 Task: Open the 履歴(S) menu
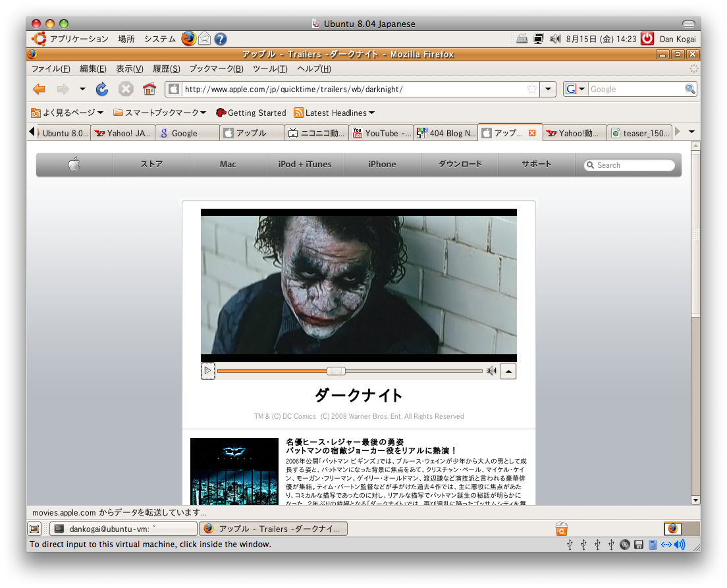coord(166,68)
